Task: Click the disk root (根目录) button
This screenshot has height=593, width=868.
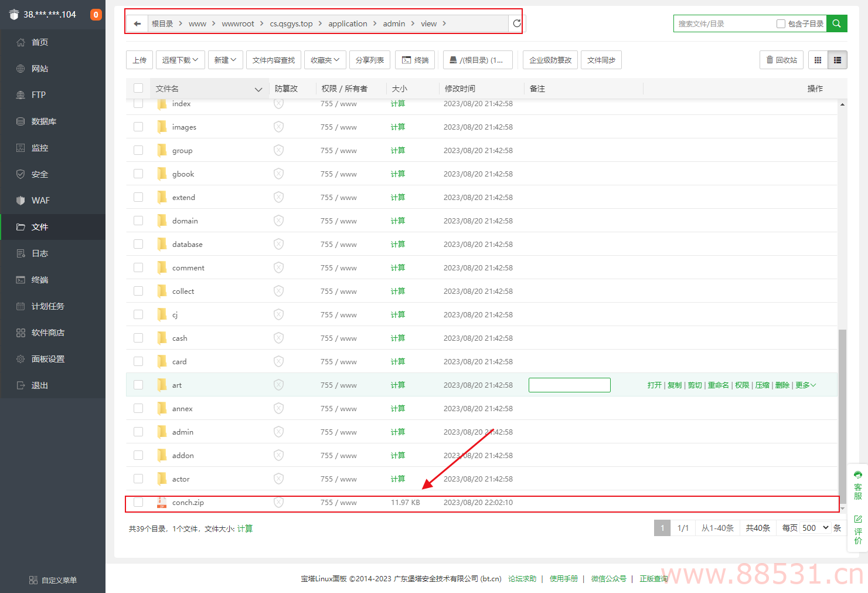Action: click(x=478, y=60)
